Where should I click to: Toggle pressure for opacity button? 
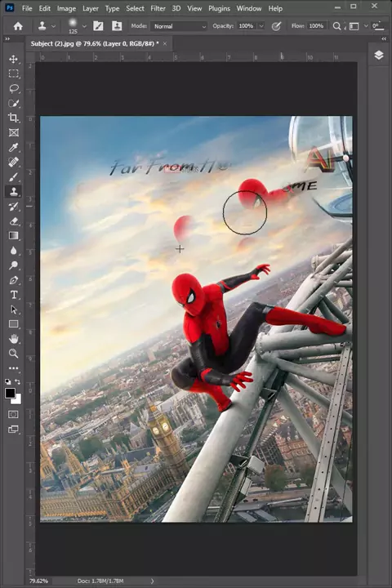[x=277, y=26]
